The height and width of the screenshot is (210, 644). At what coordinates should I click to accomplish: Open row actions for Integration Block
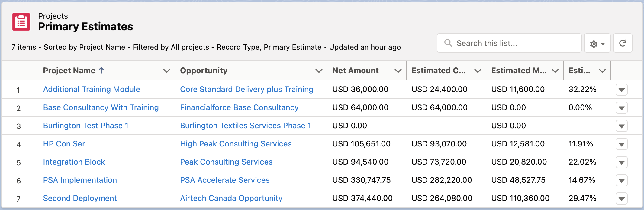[x=621, y=162]
